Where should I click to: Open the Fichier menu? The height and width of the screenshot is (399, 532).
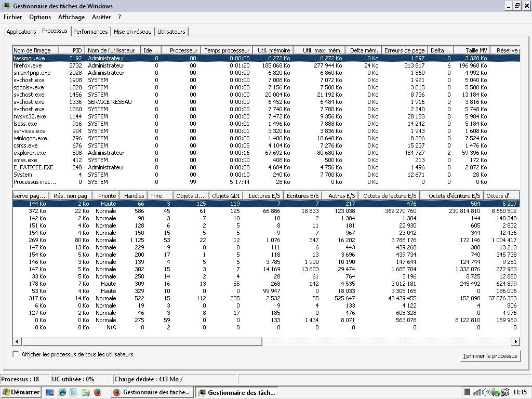13,17
